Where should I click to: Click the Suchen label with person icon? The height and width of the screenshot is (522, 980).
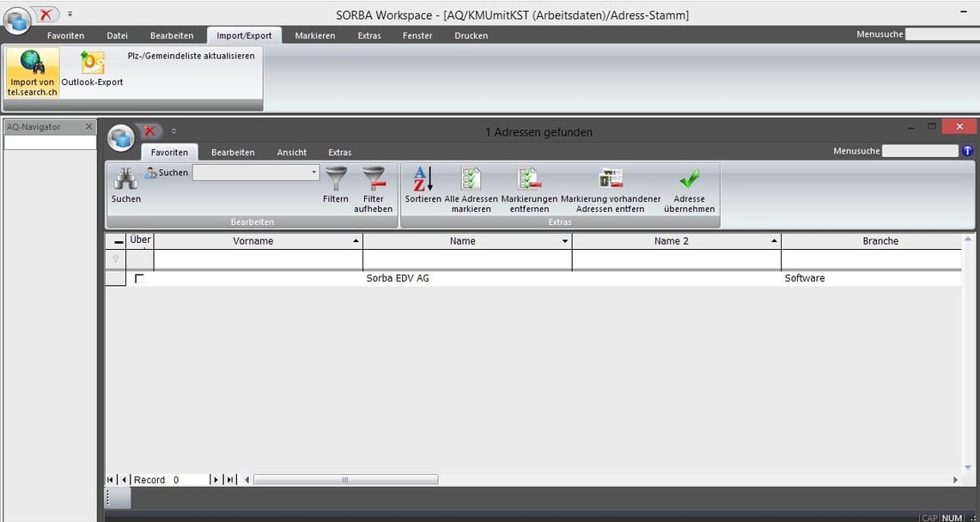(167, 173)
